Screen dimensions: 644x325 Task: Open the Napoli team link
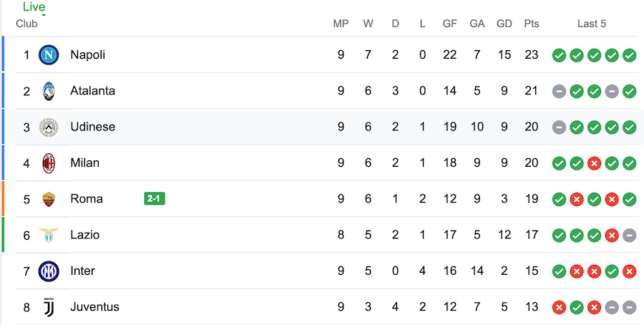(87, 55)
